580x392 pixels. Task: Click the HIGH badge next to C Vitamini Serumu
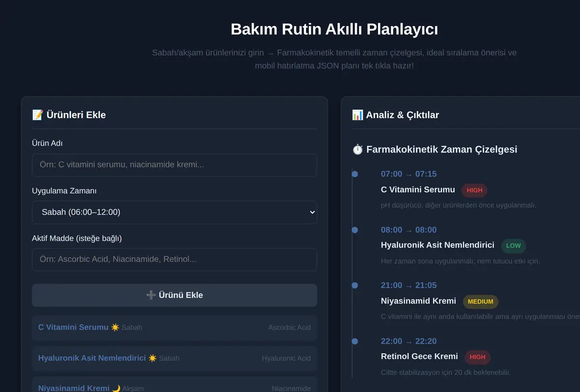tap(475, 190)
